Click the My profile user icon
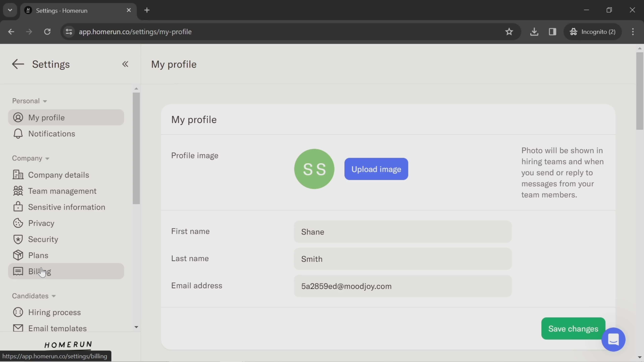Viewport: 644px width, 362px height. point(18,117)
